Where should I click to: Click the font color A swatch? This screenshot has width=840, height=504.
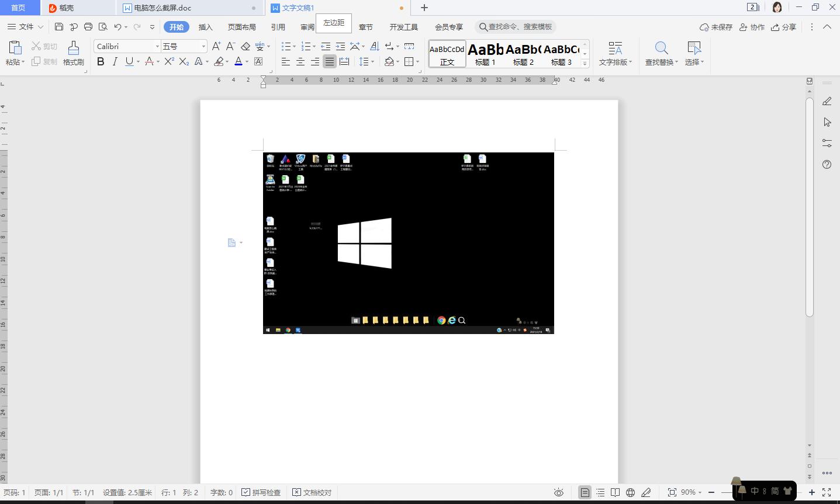click(238, 61)
